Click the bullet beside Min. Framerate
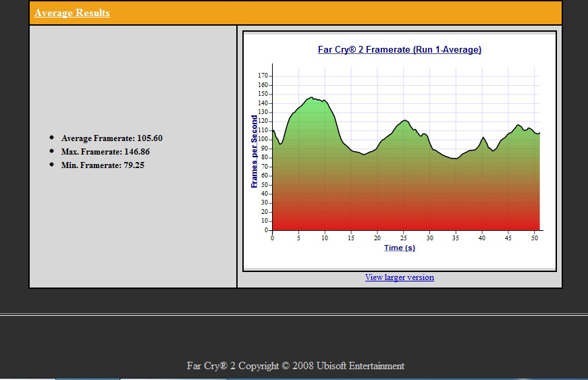588x380 pixels. pos(52,165)
